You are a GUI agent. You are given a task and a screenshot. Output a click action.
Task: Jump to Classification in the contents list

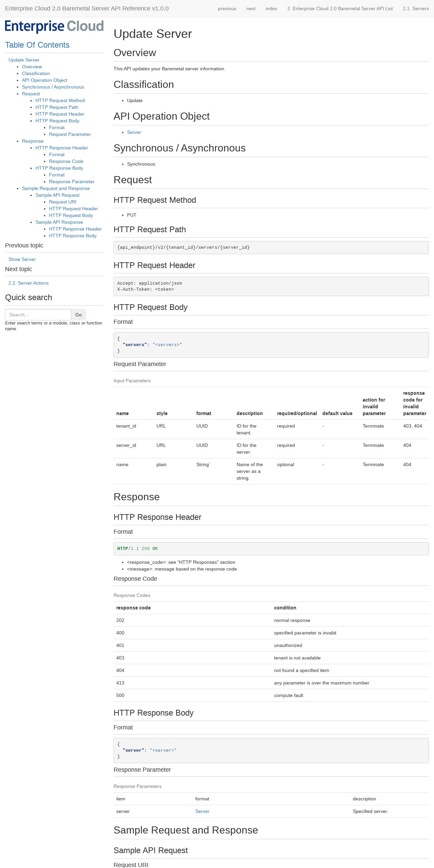coord(36,73)
